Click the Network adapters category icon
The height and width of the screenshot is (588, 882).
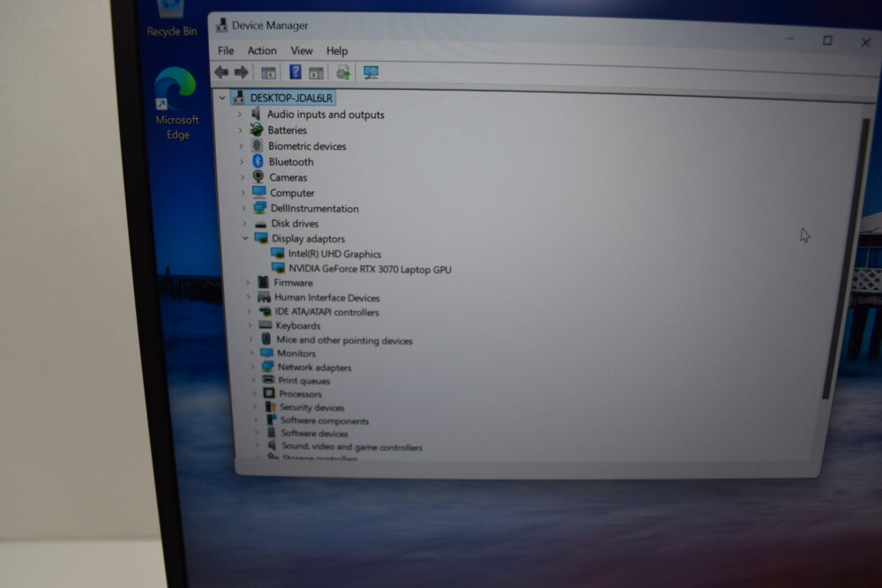(x=268, y=367)
